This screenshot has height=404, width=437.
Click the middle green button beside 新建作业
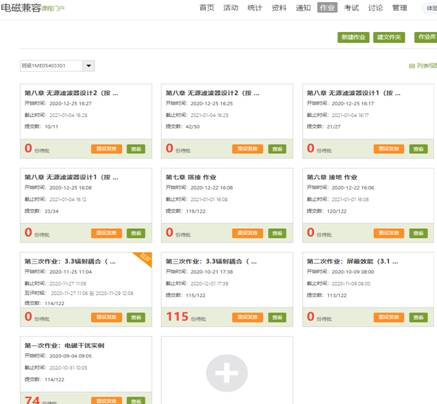[389, 37]
